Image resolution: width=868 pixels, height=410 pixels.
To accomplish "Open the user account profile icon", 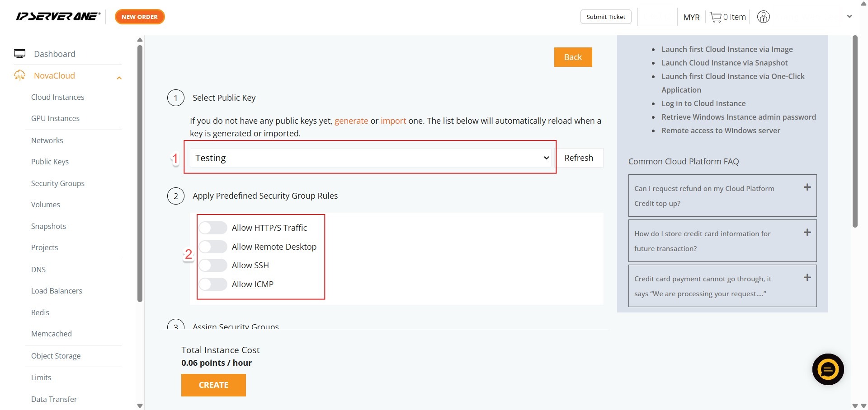I will [x=763, y=17].
